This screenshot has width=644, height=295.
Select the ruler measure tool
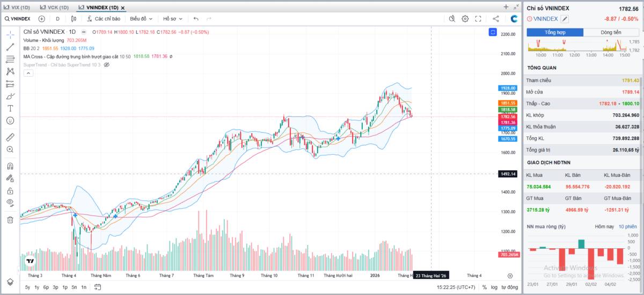[x=10, y=136]
